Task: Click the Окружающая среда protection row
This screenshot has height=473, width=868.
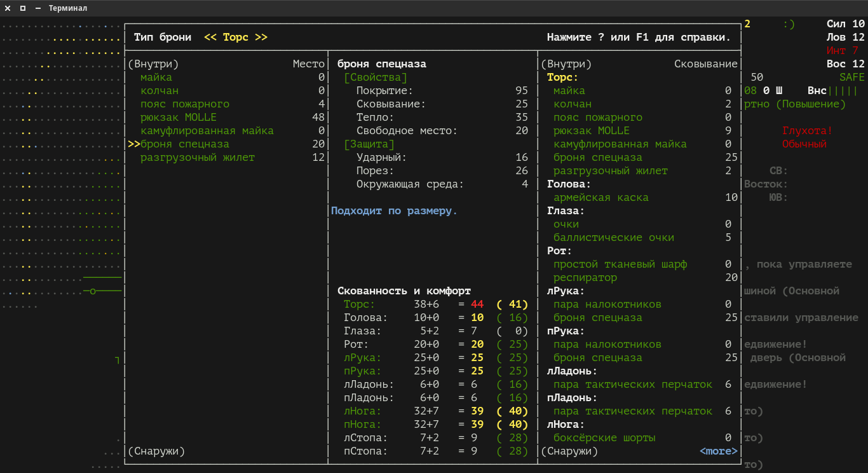Action: click(442, 184)
